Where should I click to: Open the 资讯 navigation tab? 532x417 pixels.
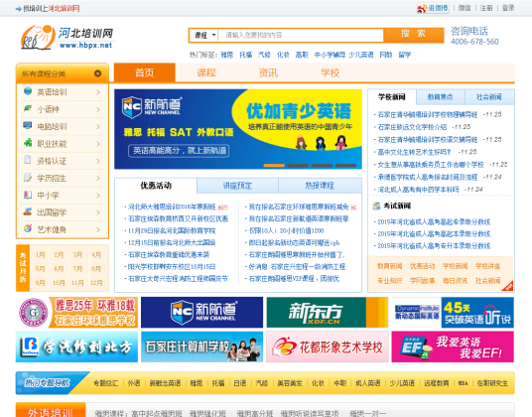pyautogui.click(x=268, y=72)
